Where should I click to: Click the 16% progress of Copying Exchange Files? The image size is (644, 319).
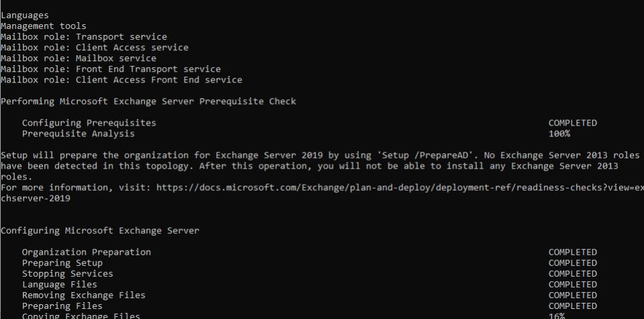coord(556,316)
